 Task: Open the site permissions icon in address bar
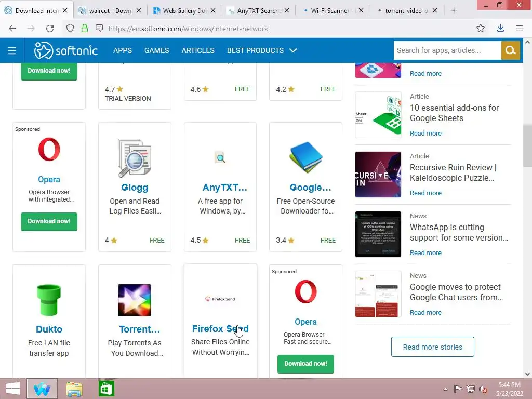point(99,28)
